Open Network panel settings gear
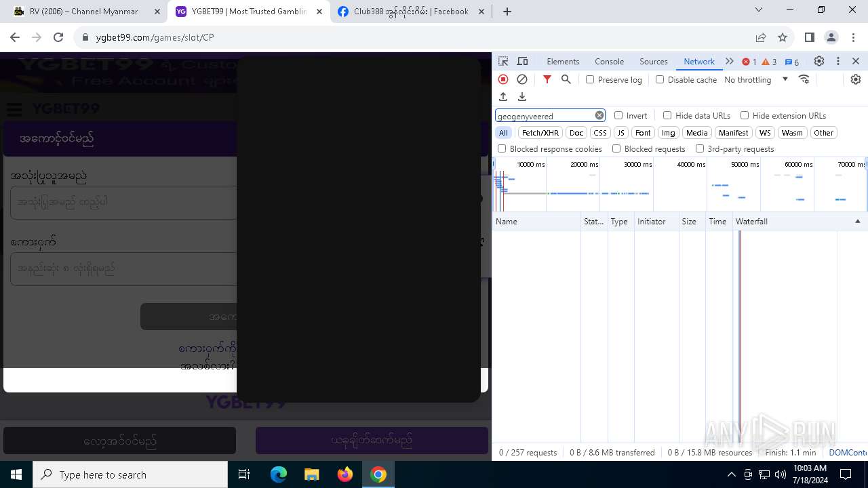 pos(856,79)
